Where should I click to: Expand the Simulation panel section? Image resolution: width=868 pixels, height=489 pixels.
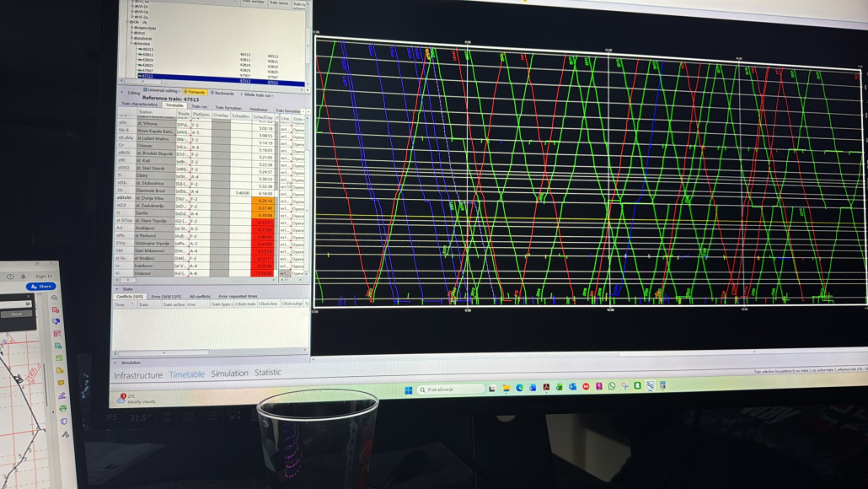(x=115, y=363)
